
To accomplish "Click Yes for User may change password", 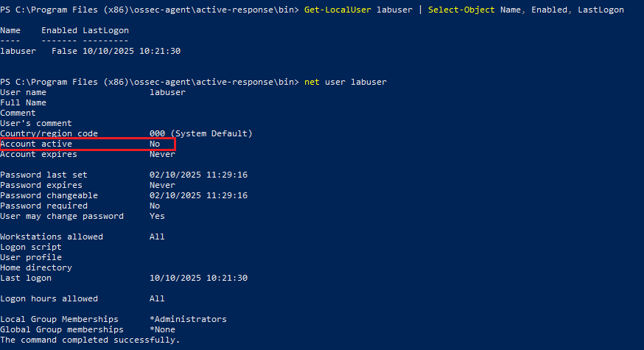I will 157,216.
